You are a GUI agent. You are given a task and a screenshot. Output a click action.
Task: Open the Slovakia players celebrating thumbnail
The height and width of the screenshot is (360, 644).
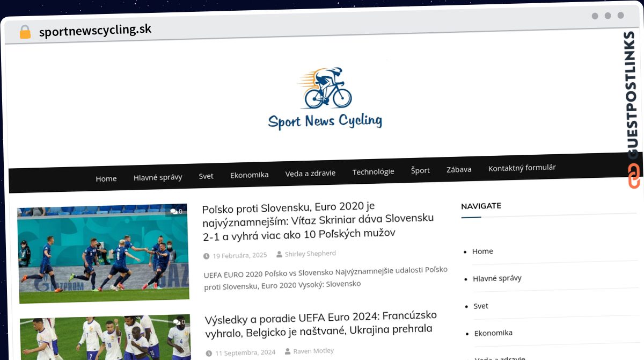pyautogui.click(x=103, y=254)
